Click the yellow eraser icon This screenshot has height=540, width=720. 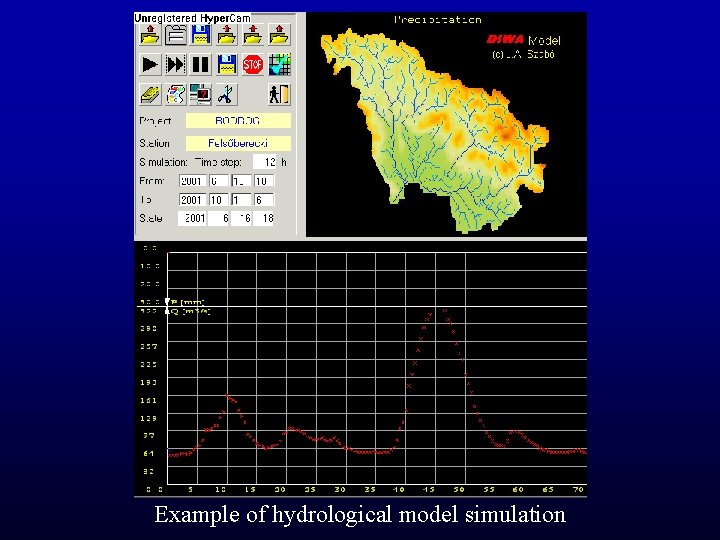click(150, 95)
